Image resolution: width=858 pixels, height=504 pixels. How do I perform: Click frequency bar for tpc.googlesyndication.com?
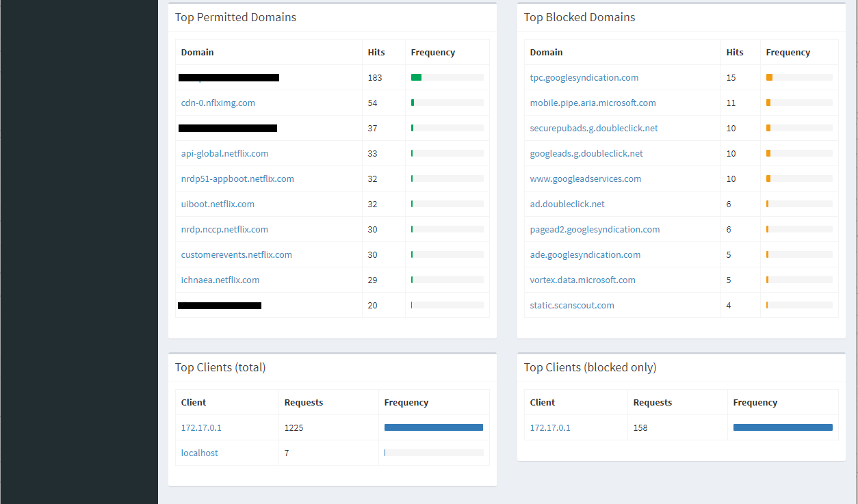tap(799, 77)
